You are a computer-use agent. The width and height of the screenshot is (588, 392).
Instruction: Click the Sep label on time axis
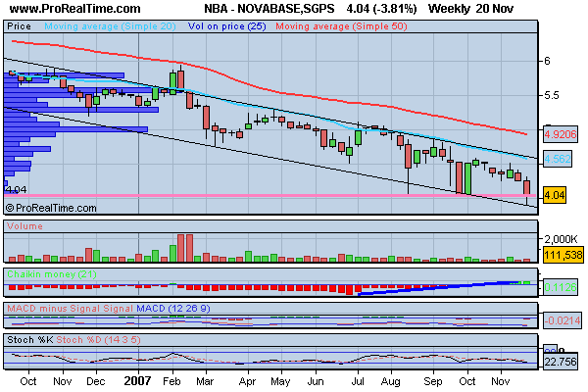point(433,381)
